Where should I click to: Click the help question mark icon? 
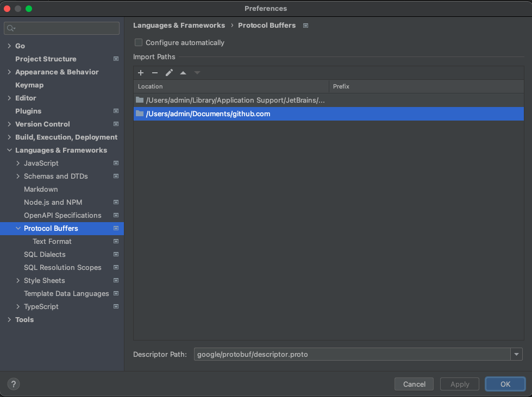coord(12,384)
